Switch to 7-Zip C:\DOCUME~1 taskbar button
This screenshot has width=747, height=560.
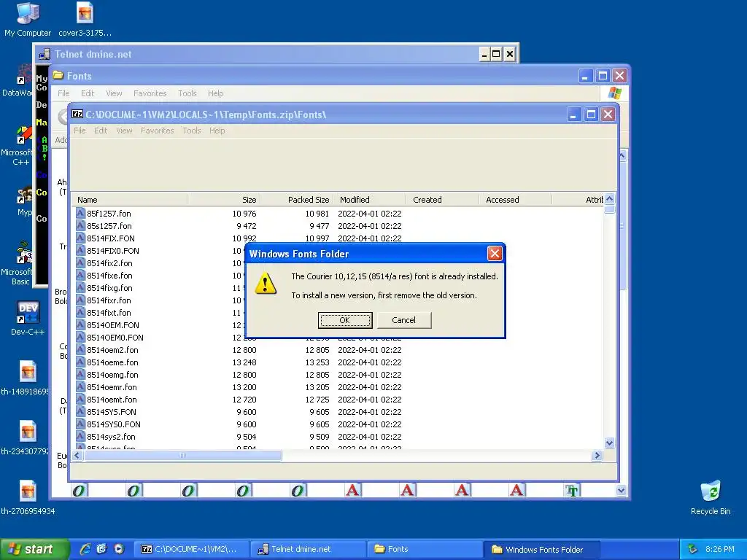point(191,549)
